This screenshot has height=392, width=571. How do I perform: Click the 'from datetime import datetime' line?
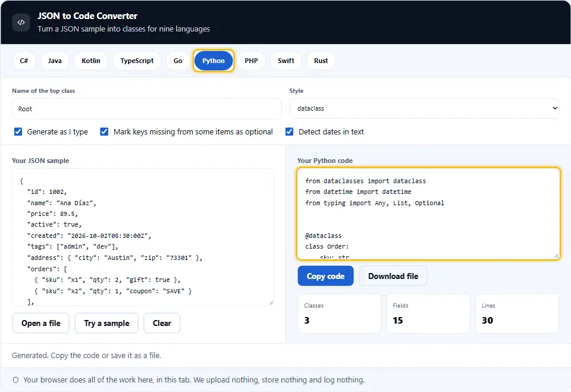click(x=358, y=192)
